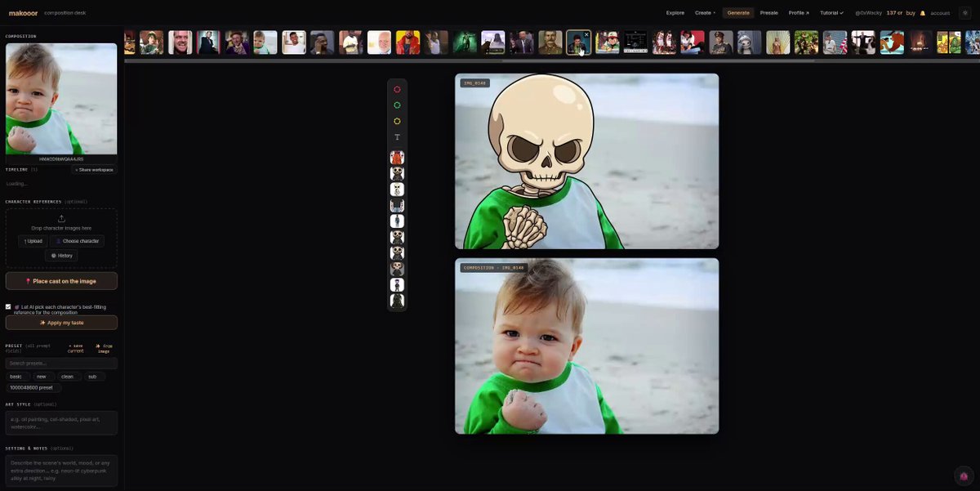Select the yellow circle marker tool
This screenshot has width=980, height=491.
pos(397,121)
